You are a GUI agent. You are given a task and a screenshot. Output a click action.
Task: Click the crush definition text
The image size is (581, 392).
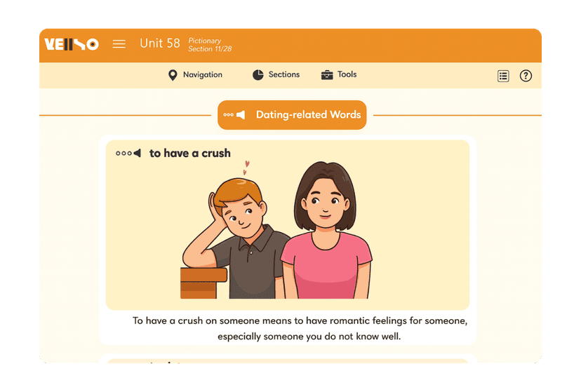[300, 328]
